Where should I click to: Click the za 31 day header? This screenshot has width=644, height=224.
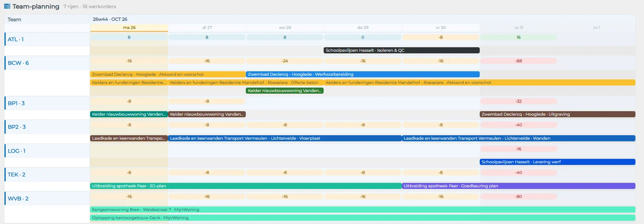[x=518, y=28]
